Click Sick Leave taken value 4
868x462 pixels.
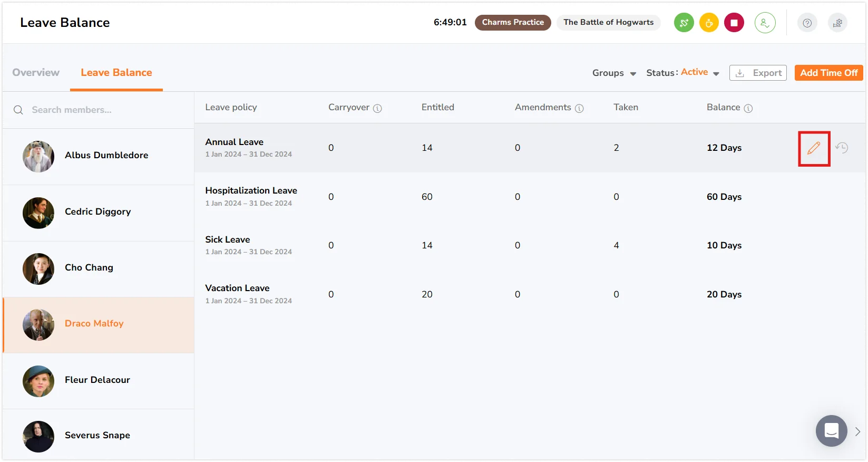pyautogui.click(x=616, y=245)
